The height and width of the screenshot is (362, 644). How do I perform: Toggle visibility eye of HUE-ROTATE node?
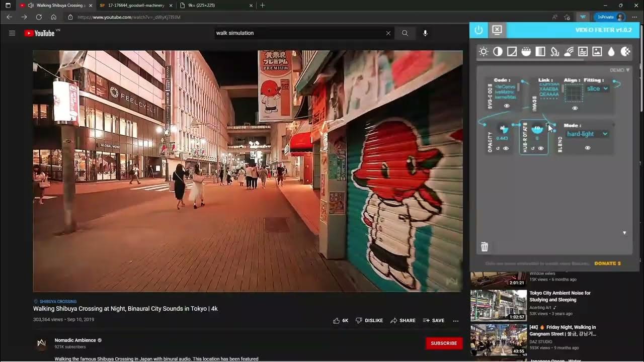tap(541, 148)
